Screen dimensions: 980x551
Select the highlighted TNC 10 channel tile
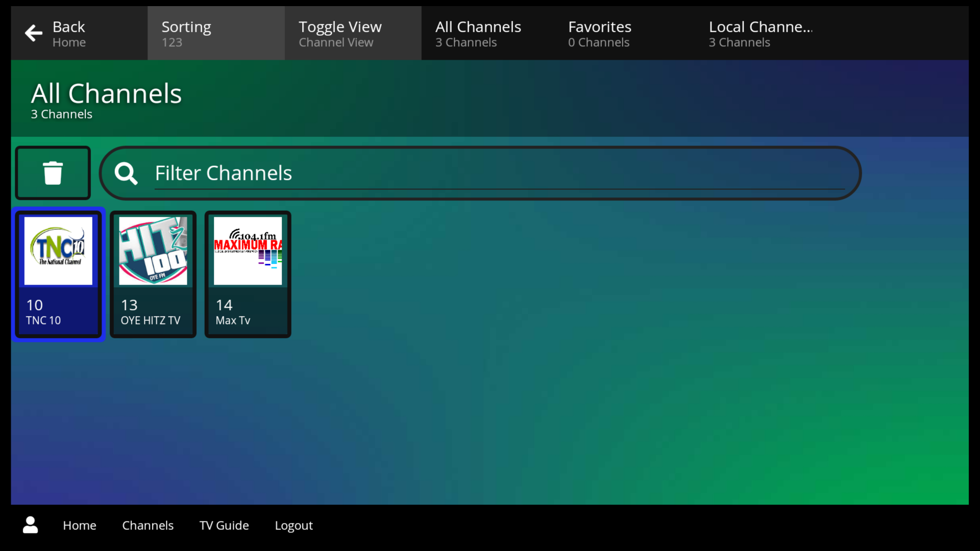(58, 274)
